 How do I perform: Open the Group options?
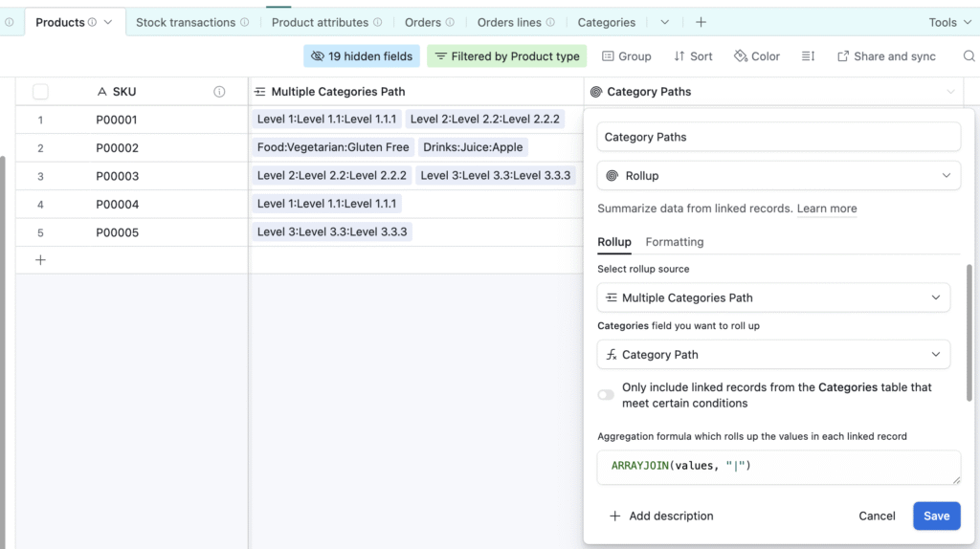point(626,56)
